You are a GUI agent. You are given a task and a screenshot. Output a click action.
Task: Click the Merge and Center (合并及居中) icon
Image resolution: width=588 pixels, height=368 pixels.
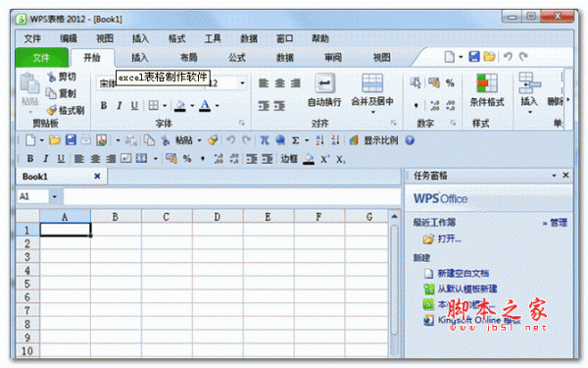point(372,83)
